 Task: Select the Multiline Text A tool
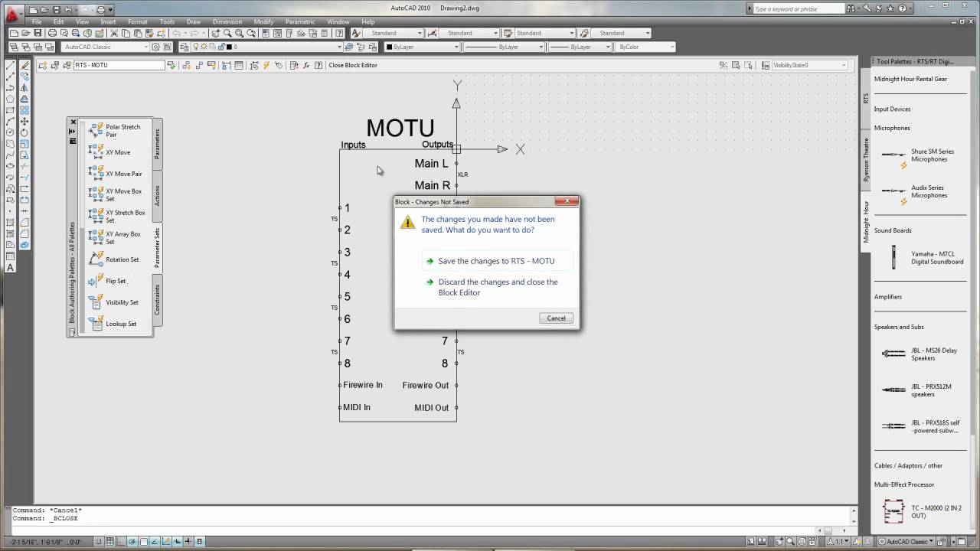pos(10,267)
